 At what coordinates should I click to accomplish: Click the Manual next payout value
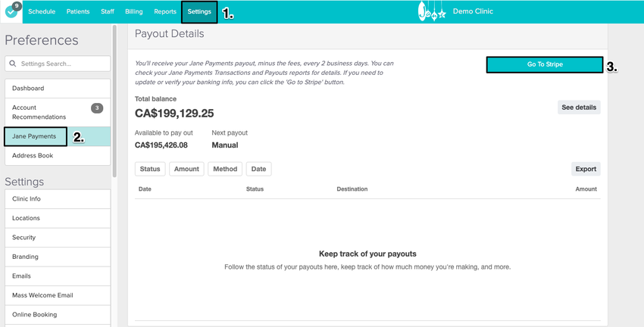(x=225, y=145)
